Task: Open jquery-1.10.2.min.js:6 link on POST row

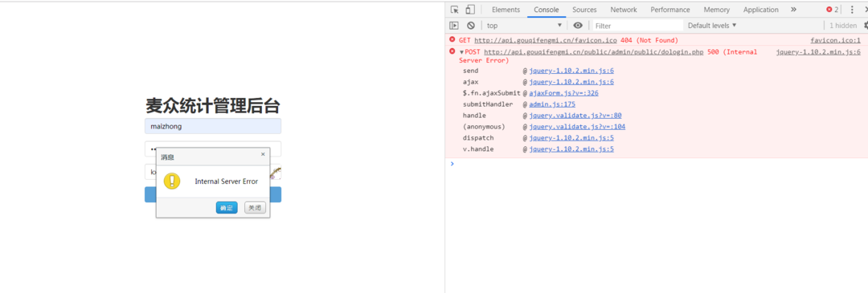Action: (818, 52)
